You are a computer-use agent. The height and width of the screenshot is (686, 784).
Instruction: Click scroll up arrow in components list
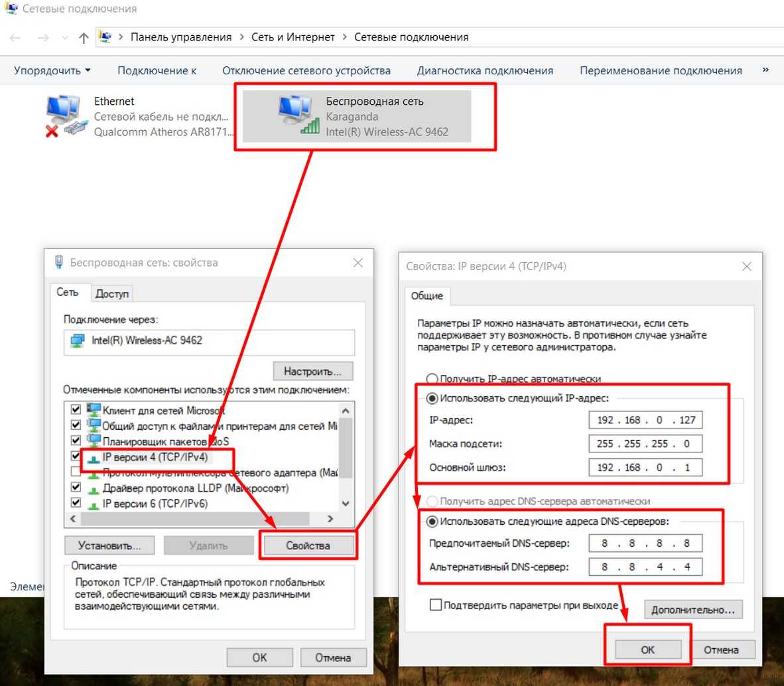pos(346,411)
